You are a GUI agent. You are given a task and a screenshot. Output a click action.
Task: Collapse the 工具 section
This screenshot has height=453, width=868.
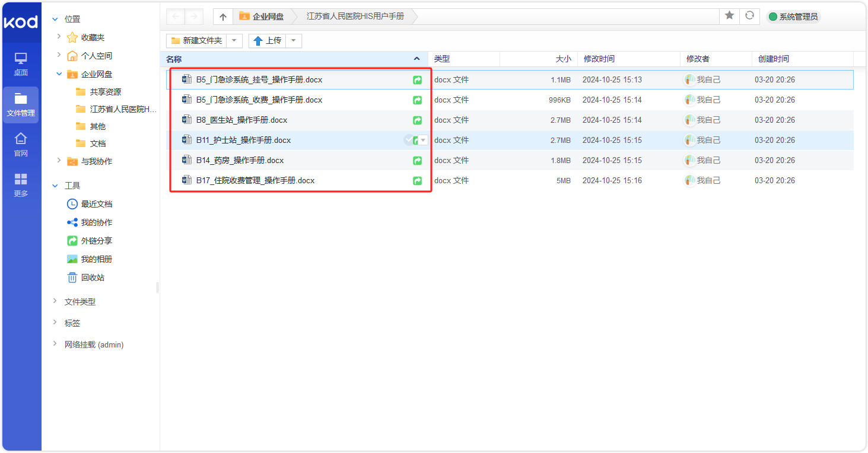pos(55,186)
